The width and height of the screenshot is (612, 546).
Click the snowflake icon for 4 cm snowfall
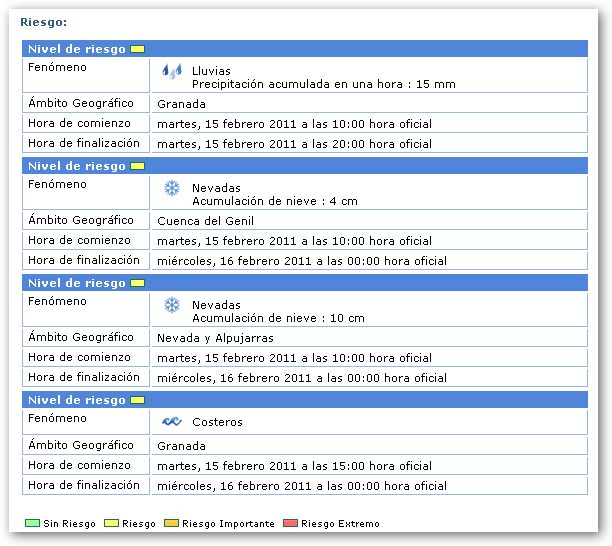point(172,188)
